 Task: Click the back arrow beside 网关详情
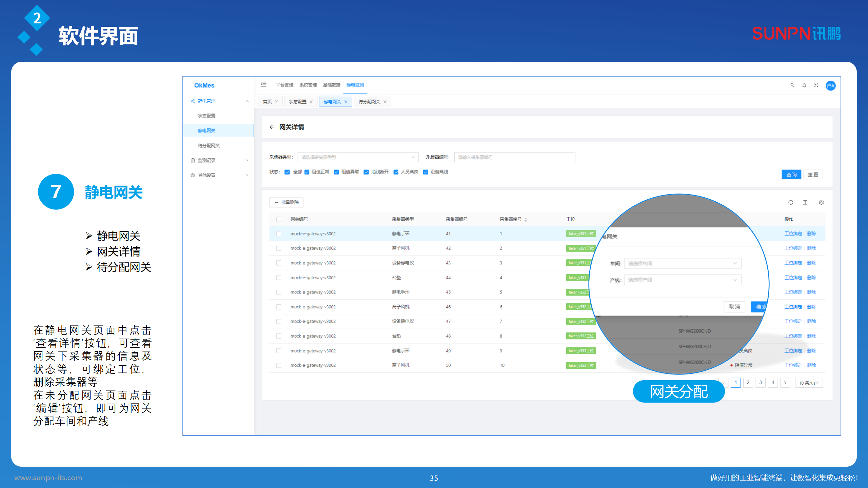272,127
